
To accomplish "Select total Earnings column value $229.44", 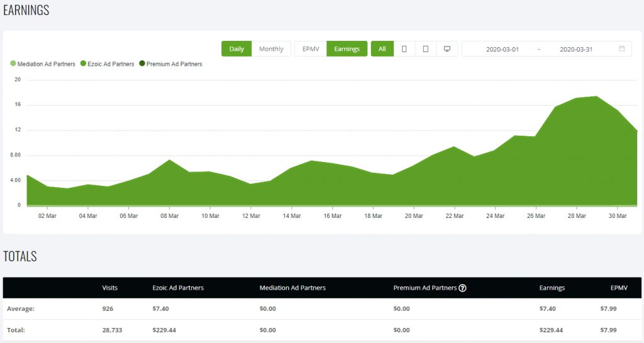I will click(x=551, y=330).
